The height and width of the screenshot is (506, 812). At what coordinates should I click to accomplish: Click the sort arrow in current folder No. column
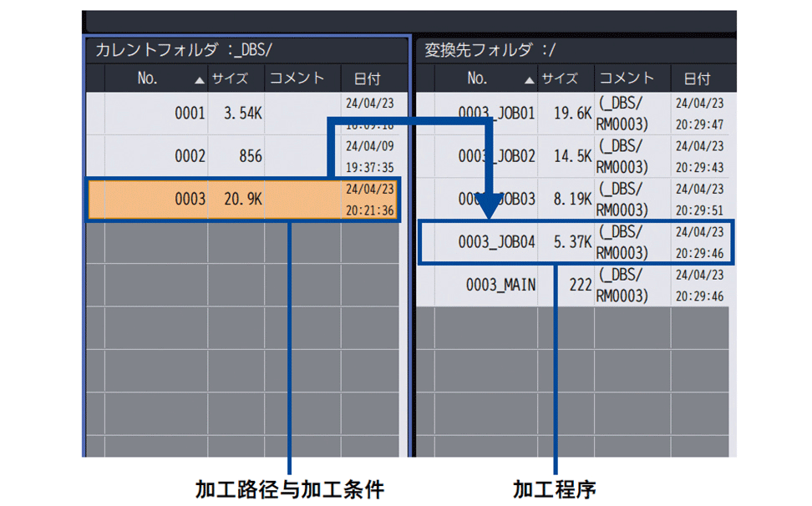pyautogui.click(x=199, y=80)
